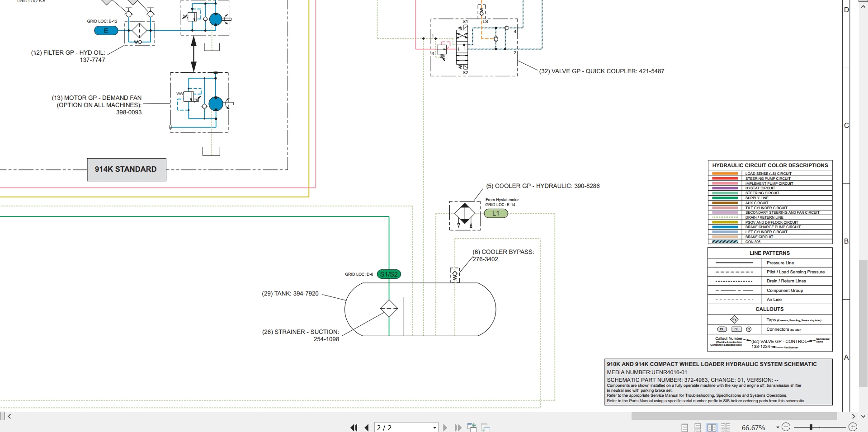This screenshot has width=868, height=432.
Task: Jump to the last page
Action: point(458,427)
